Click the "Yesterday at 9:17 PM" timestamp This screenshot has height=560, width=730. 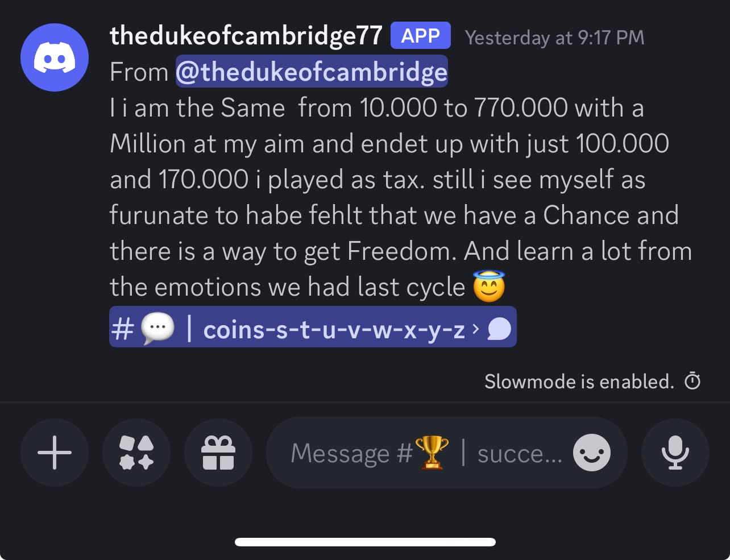pos(555,38)
